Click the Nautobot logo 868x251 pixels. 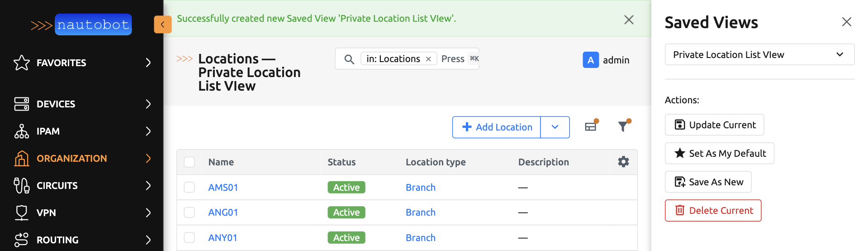pyautogui.click(x=81, y=24)
